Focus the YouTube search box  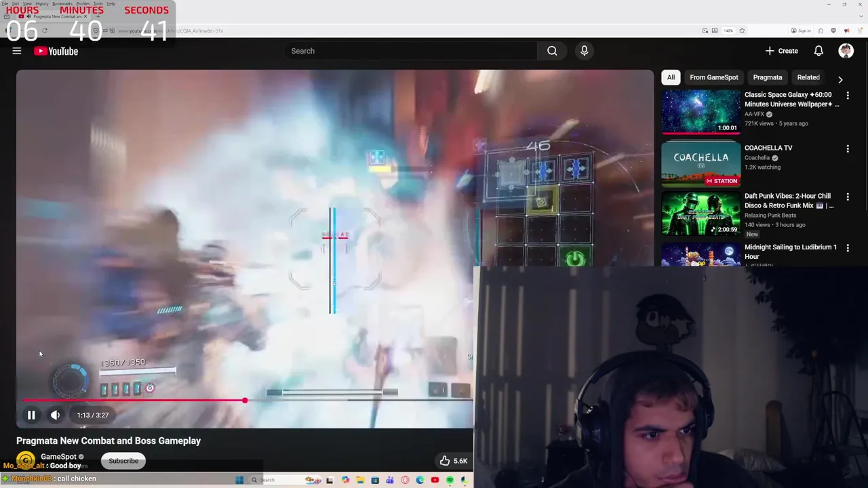pyautogui.click(x=410, y=51)
